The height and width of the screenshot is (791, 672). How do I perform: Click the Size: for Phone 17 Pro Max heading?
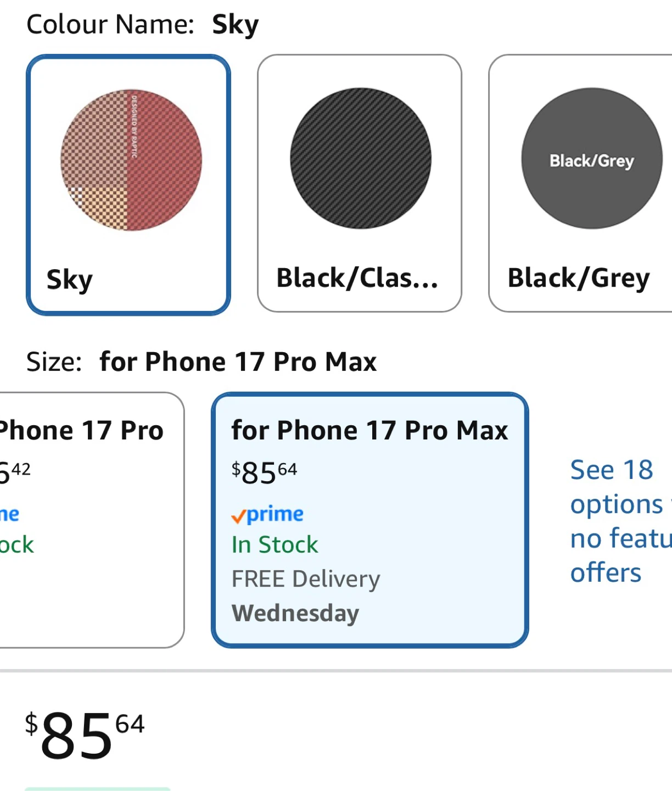[x=201, y=362]
